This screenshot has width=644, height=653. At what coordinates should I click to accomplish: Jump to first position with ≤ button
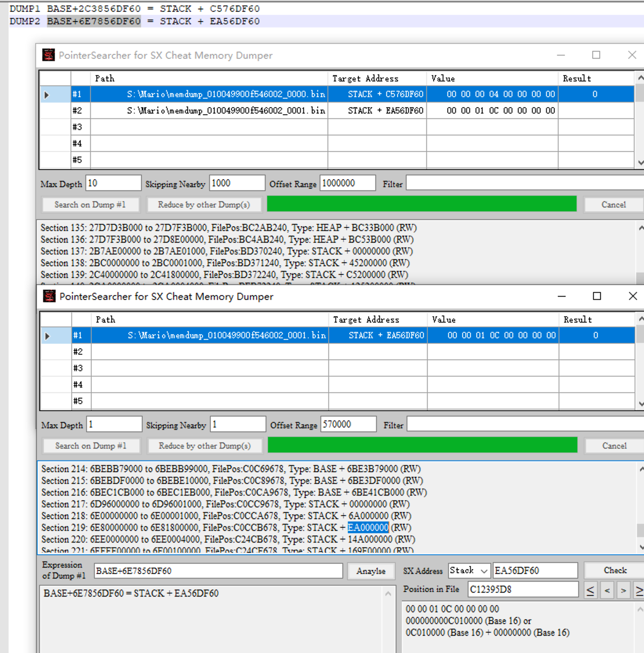[590, 590]
